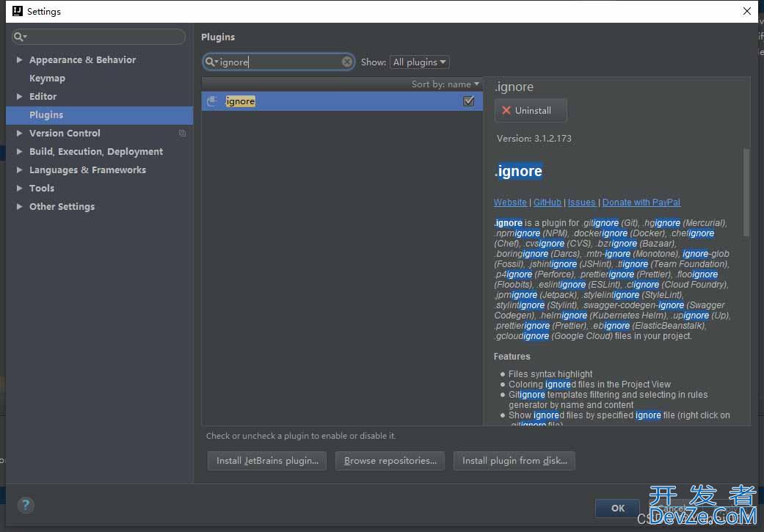Screen dimensions: 764x532
Task: Click the Files syntax highlight feature item
Action: coord(550,374)
